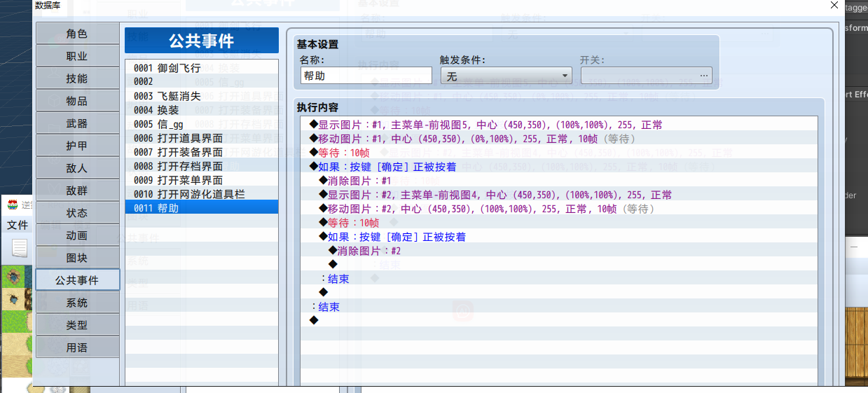868x393 pixels.
Task: Select common event 0003 飞艇消失
Action: coord(202,96)
